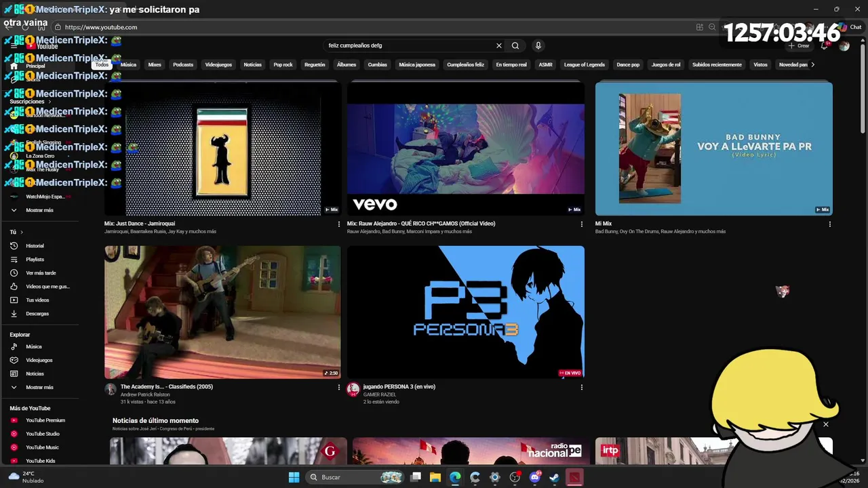Open the GAMER RAZIEL channel link
This screenshot has width=868, height=488.
pos(380,394)
